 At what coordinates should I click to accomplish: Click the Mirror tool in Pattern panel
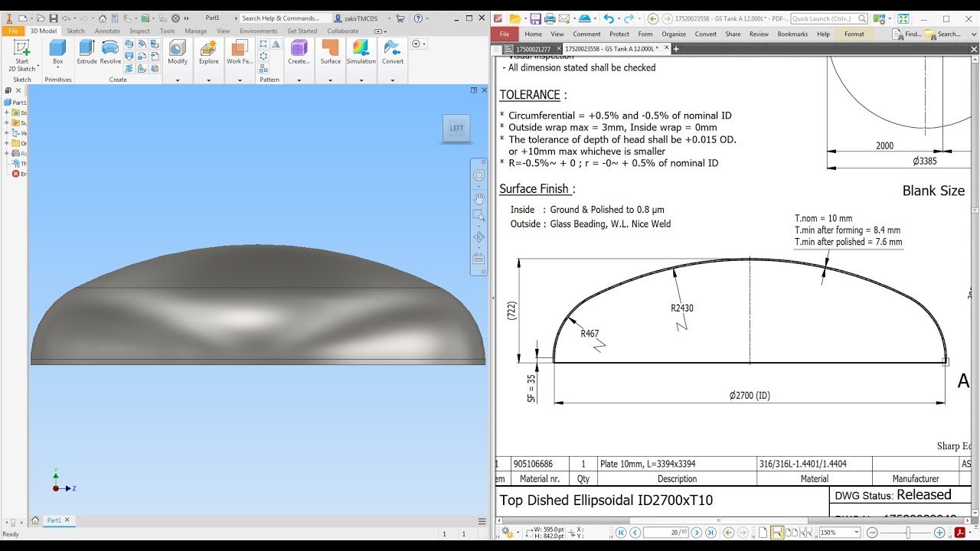pyautogui.click(x=276, y=44)
